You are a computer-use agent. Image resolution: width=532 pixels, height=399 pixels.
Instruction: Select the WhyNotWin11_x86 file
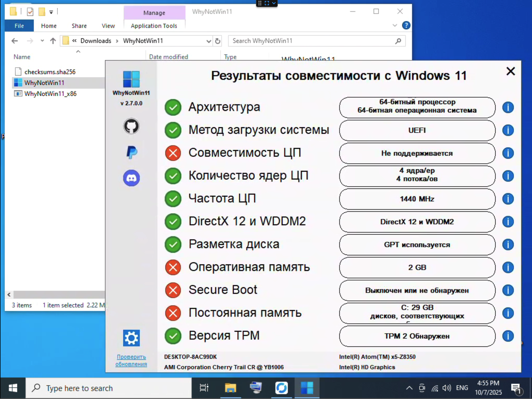(50, 94)
